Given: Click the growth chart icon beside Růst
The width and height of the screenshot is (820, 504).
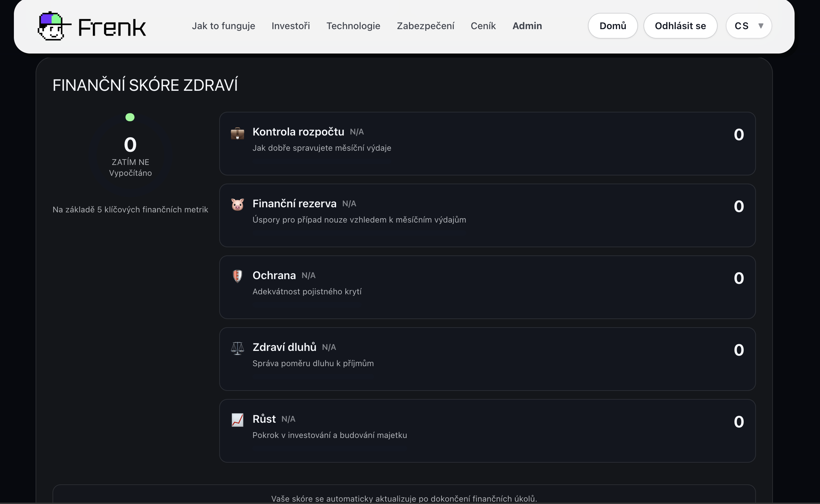Looking at the screenshot, I should [237, 420].
